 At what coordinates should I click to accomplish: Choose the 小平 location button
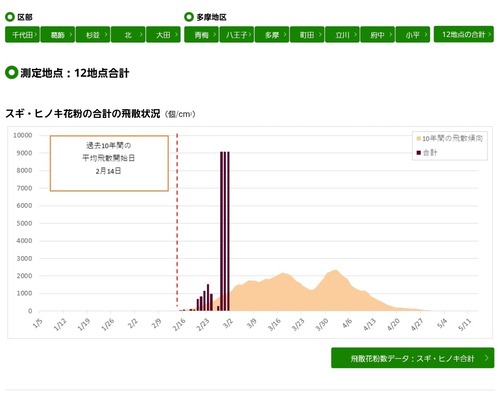[413, 34]
